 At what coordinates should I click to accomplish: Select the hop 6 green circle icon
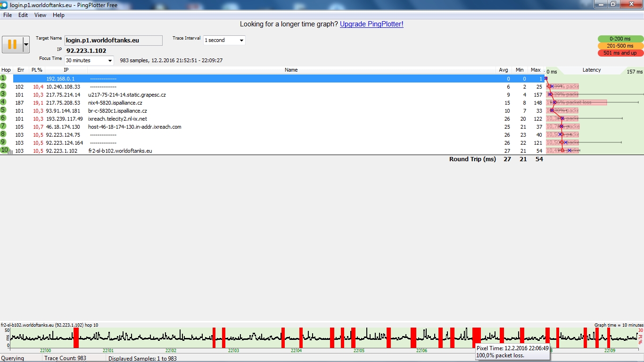pos(3,118)
